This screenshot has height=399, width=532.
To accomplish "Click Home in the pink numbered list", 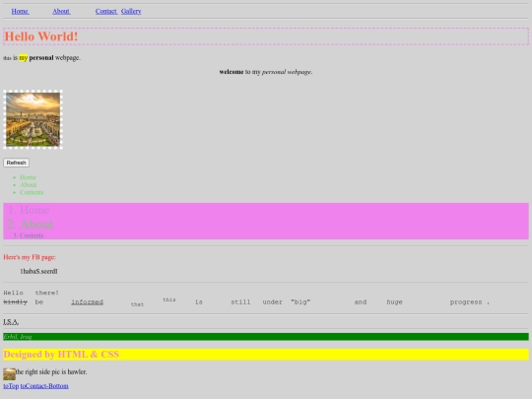I will [x=34, y=210].
